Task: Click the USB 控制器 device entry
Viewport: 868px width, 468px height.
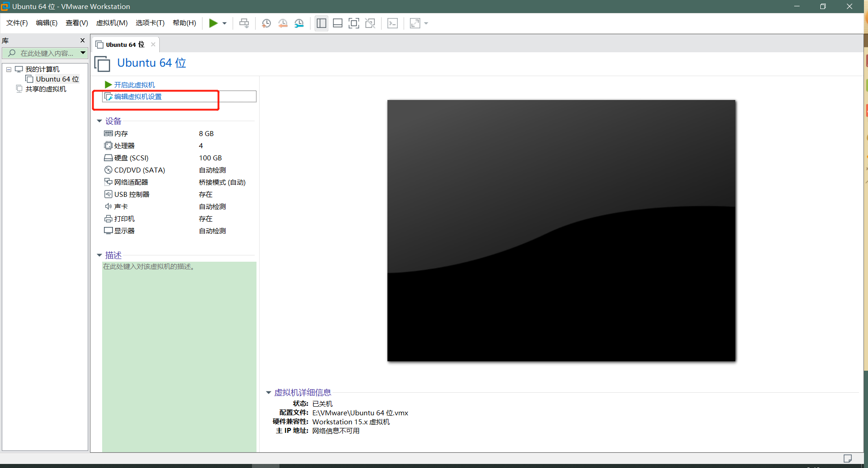Action: tap(132, 195)
